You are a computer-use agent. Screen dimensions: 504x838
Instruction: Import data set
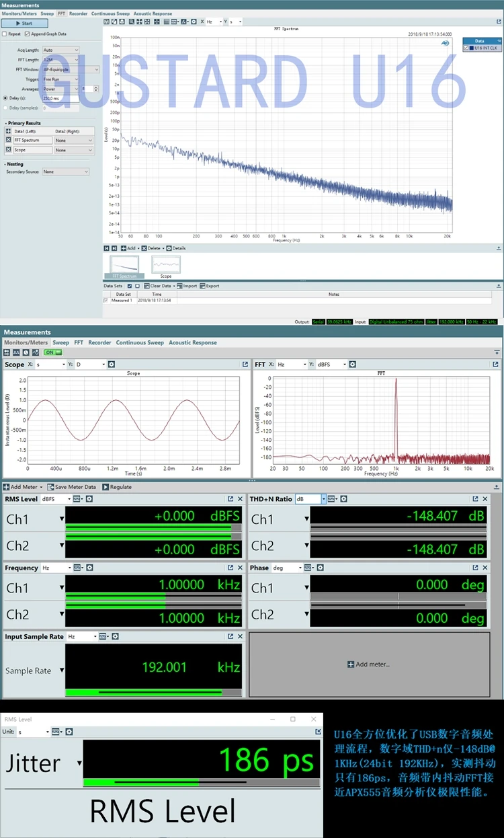[x=188, y=286]
